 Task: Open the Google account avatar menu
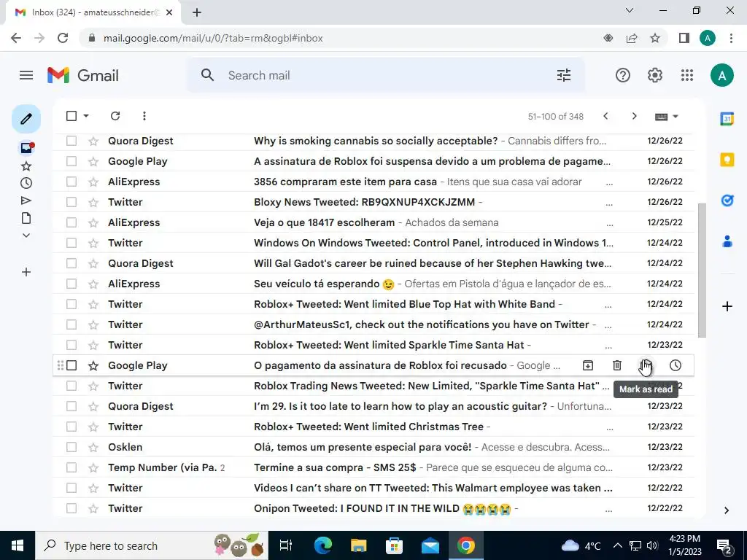pyautogui.click(x=721, y=75)
